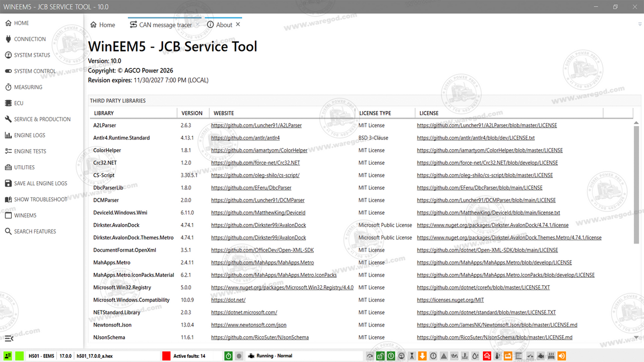
Task: Click BSD 3-Clause license type cell
Action: tap(374, 138)
